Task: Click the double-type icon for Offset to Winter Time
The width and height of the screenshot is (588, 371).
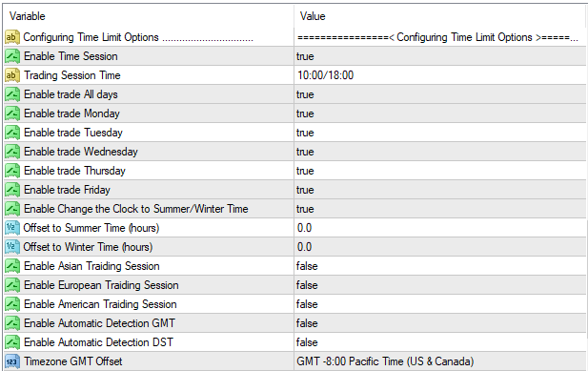Action: pos(12,247)
